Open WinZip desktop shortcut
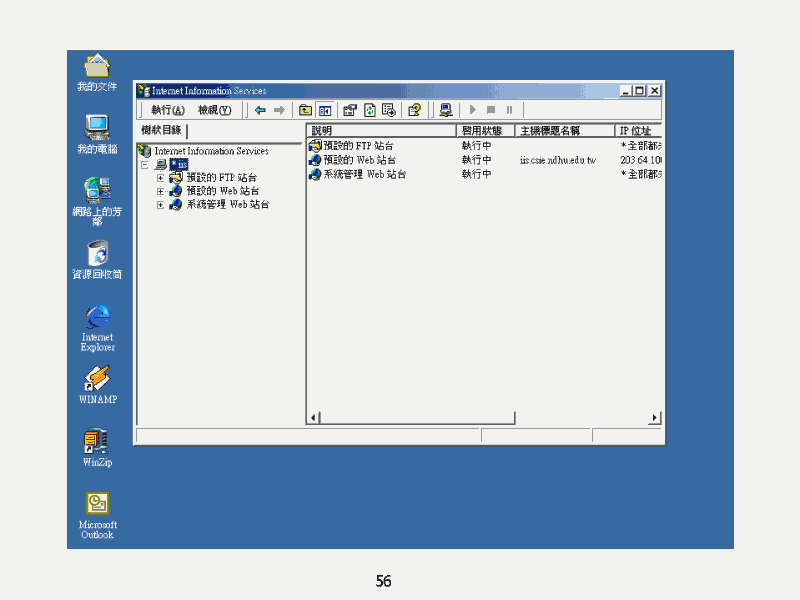This screenshot has height=600, width=800. 97,448
